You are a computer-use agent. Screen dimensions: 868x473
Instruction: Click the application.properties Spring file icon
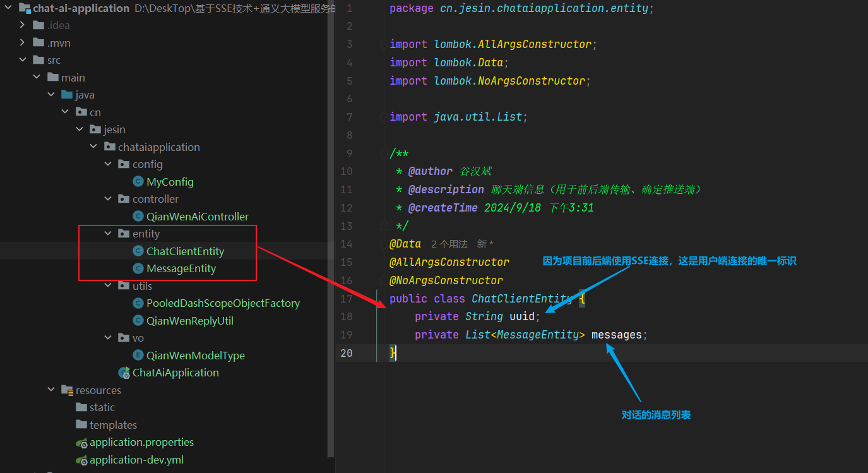coord(81,443)
